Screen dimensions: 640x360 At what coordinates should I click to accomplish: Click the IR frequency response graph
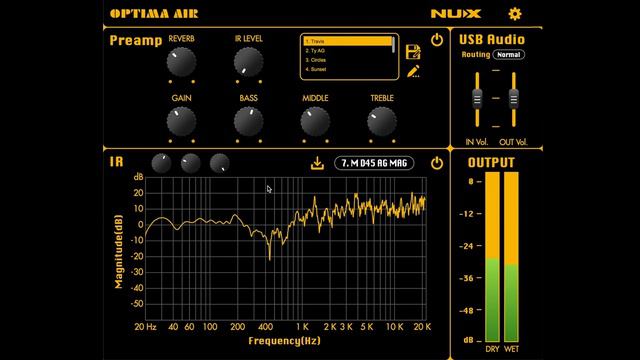(286, 249)
